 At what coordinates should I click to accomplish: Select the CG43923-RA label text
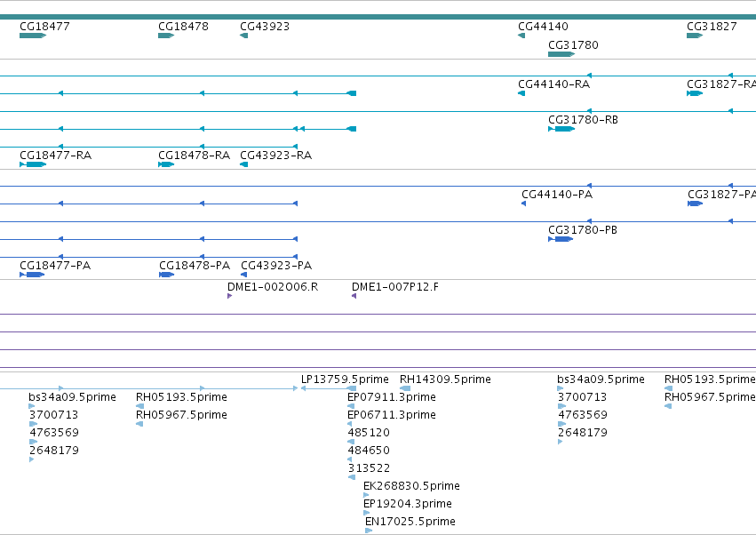point(275,156)
